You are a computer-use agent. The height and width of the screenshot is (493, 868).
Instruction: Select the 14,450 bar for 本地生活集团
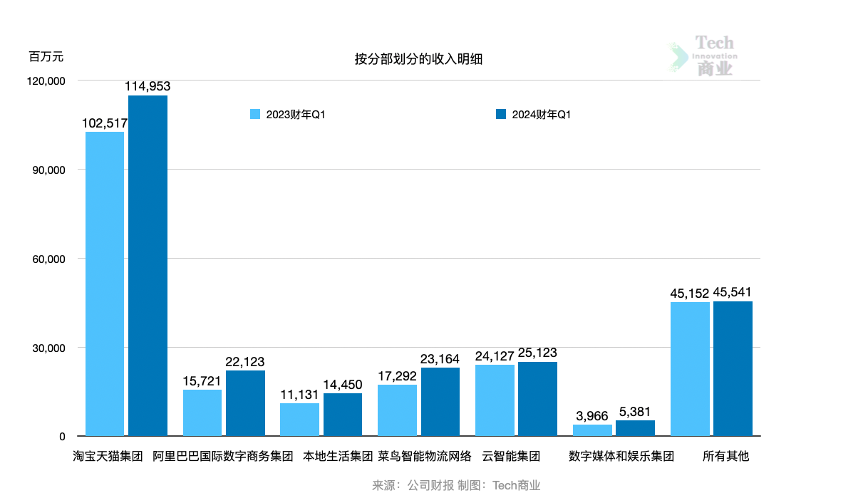343,415
